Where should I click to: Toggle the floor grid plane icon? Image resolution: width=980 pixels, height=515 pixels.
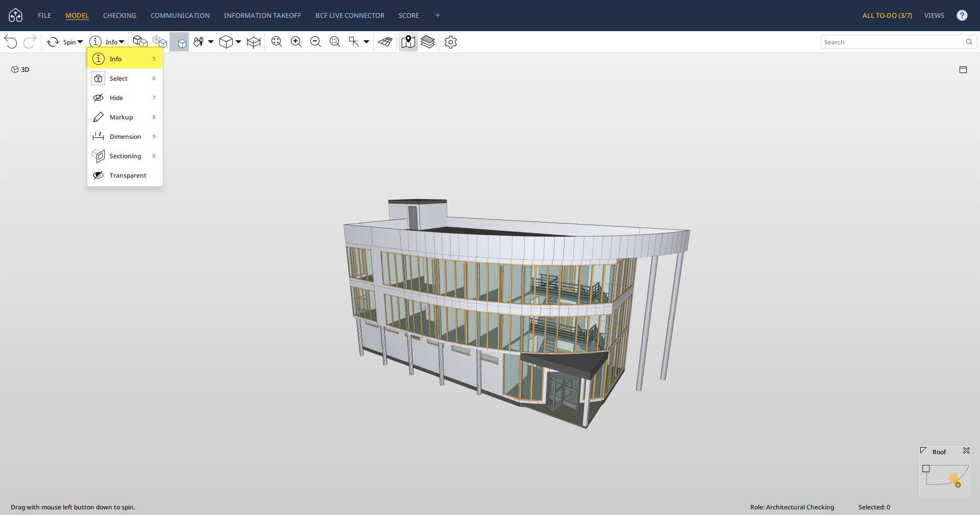coord(385,42)
